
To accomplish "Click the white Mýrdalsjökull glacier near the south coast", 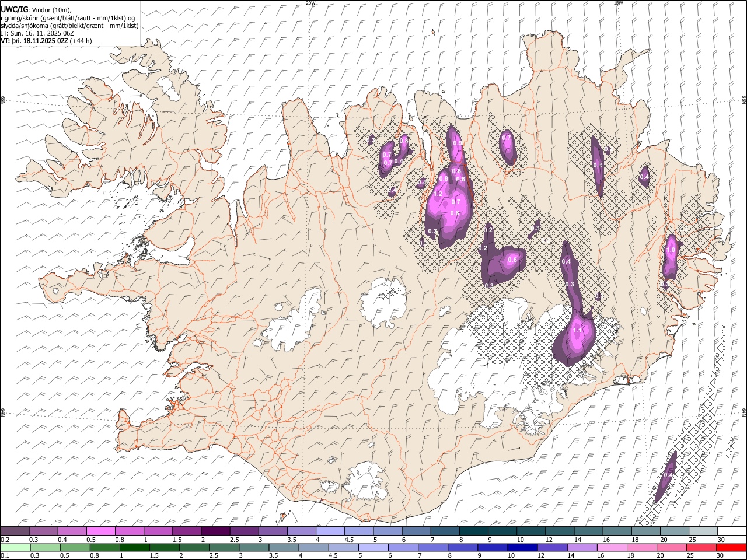I will pyautogui.click(x=366, y=481).
